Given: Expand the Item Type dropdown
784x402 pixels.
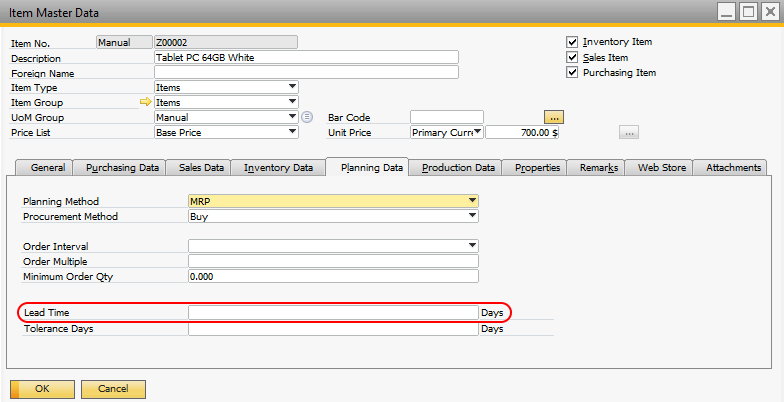Looking at the screenshot, I should pos(292,87).
